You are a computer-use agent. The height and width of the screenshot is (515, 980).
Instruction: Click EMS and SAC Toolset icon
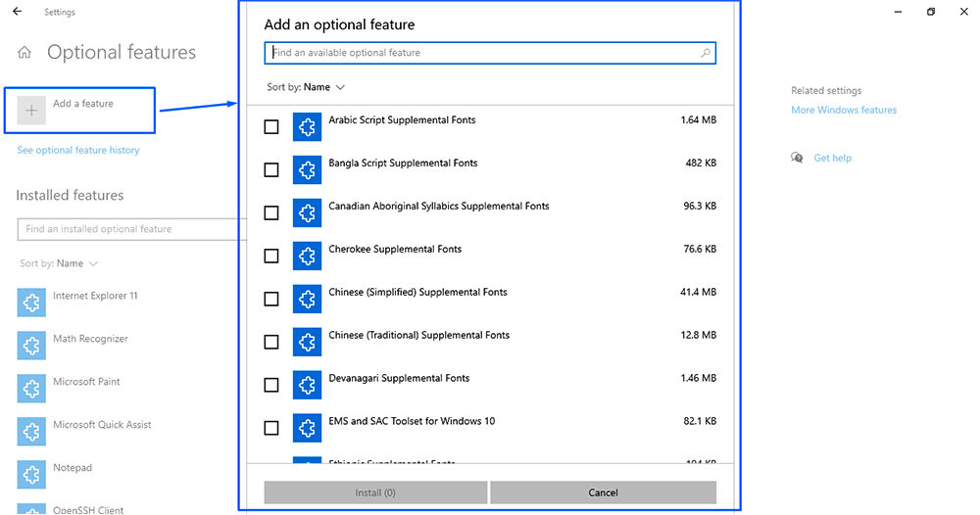(307, 428)
